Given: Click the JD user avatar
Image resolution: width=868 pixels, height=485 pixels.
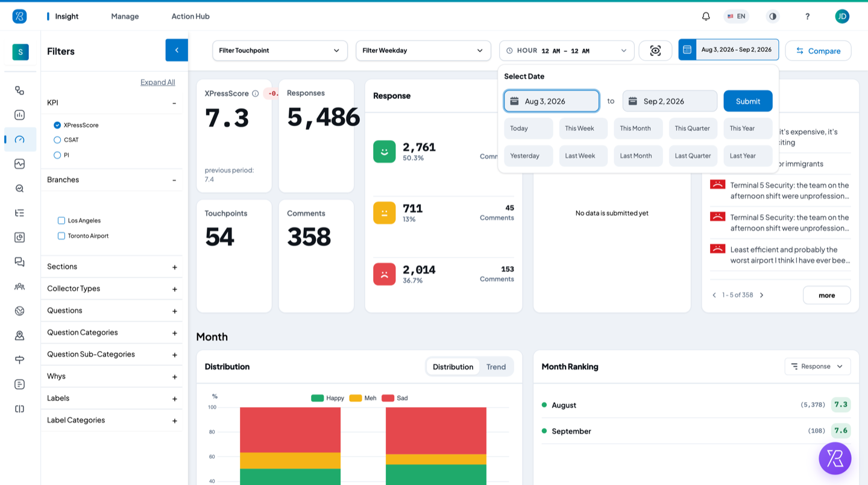Looking at the screenshot, I should click(842, 16).
